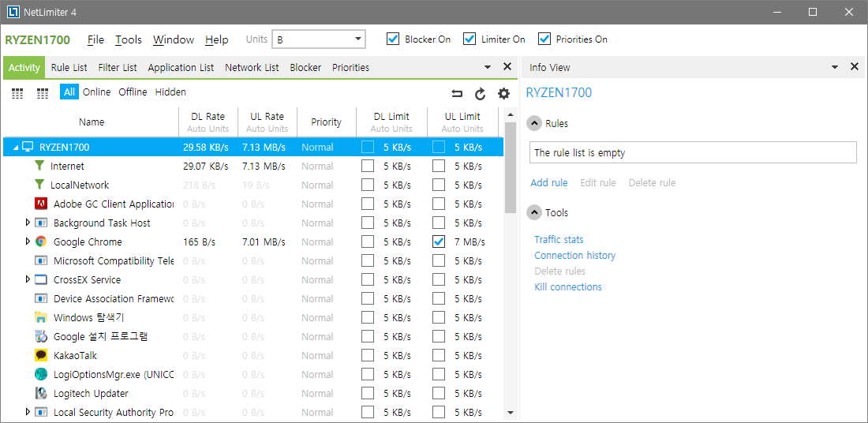Toggle the Priorities On checkbox
This screenshot has height=423, width=868.
click(544, 39)
